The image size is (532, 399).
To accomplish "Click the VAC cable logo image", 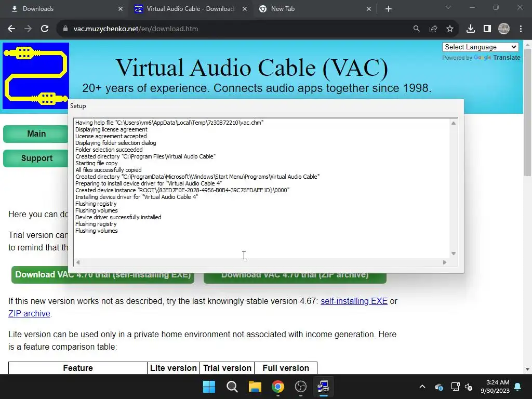I will click(x=36, y=76).
